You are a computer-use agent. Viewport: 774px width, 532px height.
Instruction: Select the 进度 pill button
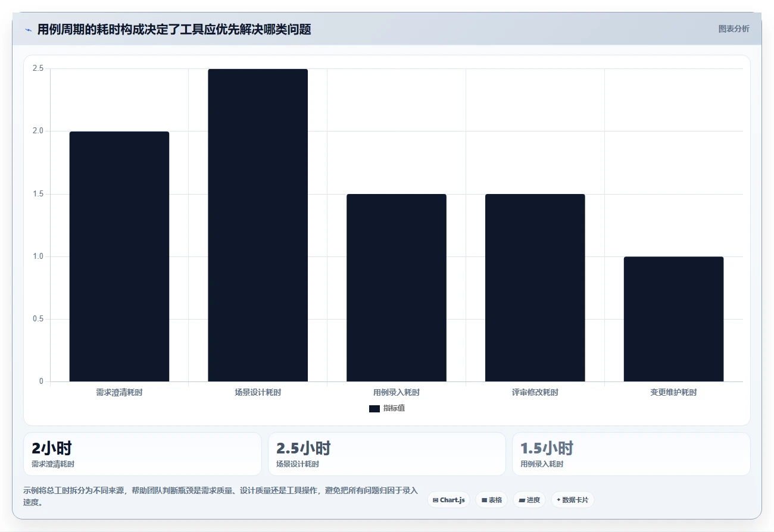click(x=529, y=500)
